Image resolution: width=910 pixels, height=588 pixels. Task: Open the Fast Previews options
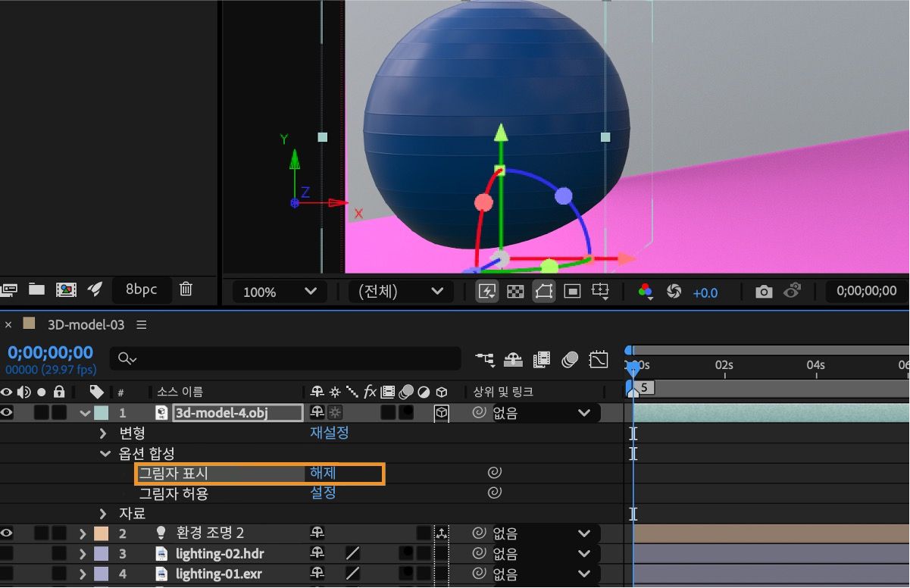(487, 291)
